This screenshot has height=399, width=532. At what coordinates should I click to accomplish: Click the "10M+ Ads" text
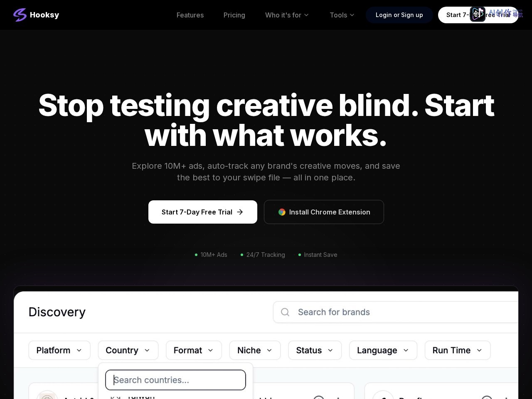tap(214, 255)
